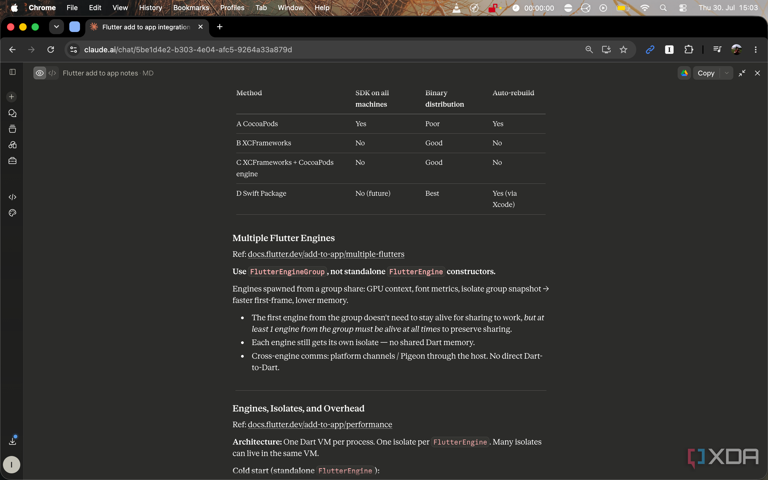The image size is (768, 480).
Task: Close the Flutter add to app tab
Action: pos(200,27)
